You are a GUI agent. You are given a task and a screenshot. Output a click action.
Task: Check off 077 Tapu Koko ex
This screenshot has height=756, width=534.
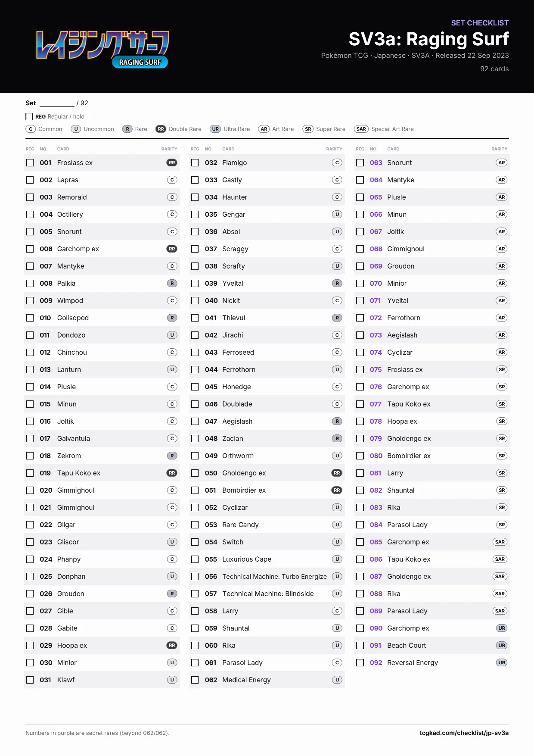(360, 404)
